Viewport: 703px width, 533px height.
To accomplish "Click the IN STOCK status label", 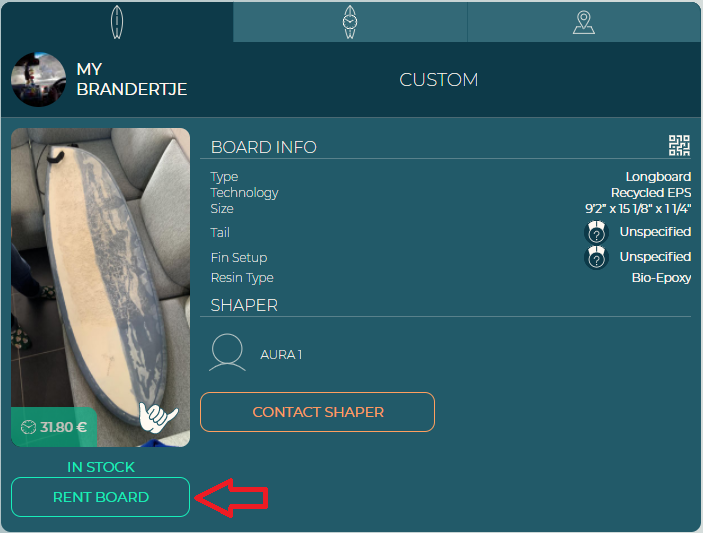I will (101, 467).
